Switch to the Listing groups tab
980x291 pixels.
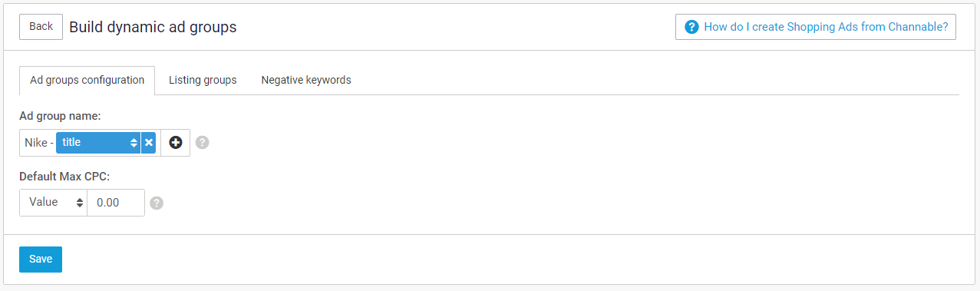click(x=203, y=80)
